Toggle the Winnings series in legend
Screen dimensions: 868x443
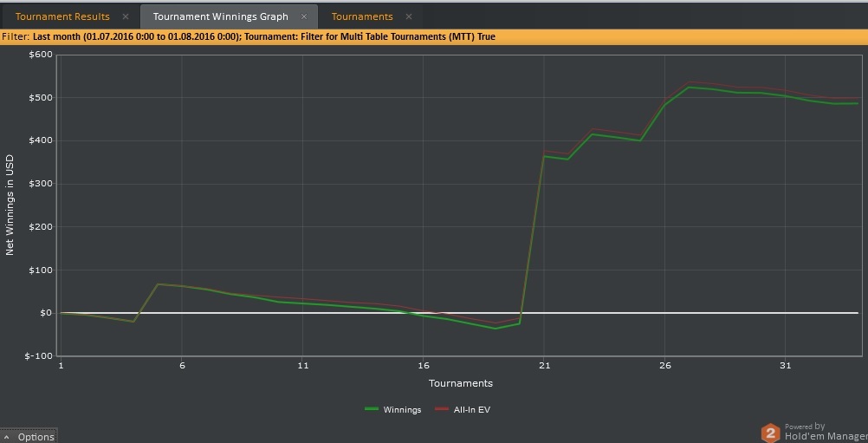[x=393, y=410]
